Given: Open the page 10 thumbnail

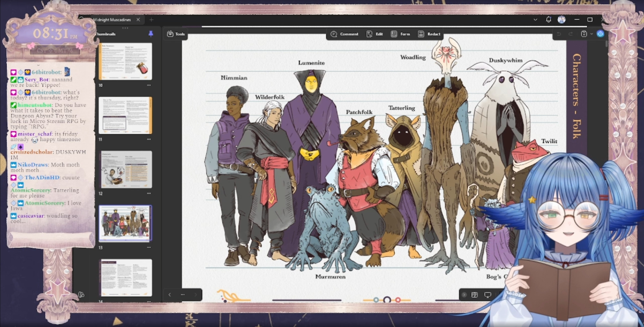Looking at the screenshot, I should (125, 61).
